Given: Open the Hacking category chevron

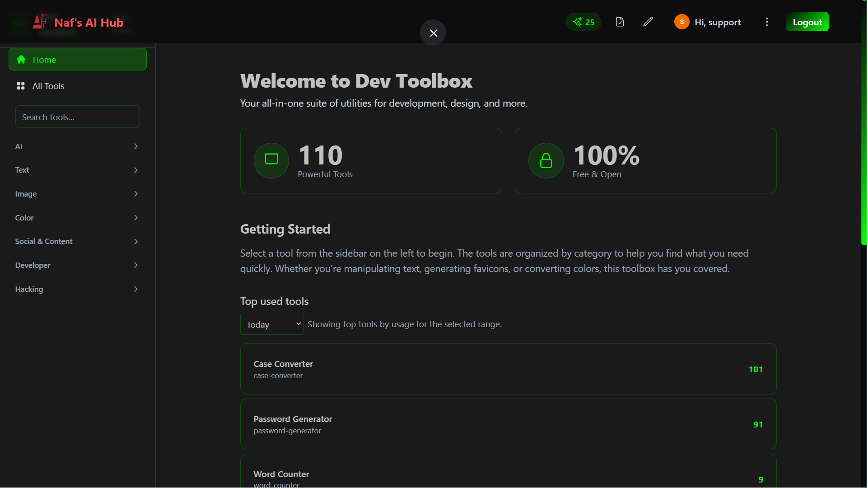Looking at the screenshot, I should click(x=135, y=289).
